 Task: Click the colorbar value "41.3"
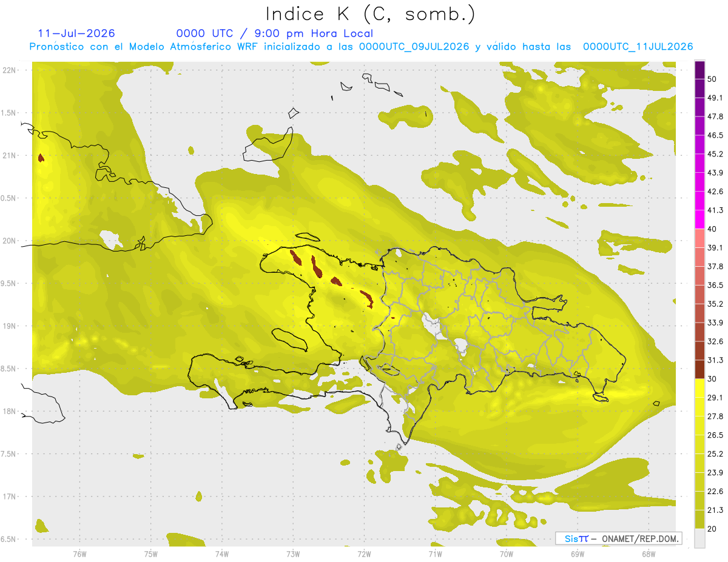(x=716, y=210)
